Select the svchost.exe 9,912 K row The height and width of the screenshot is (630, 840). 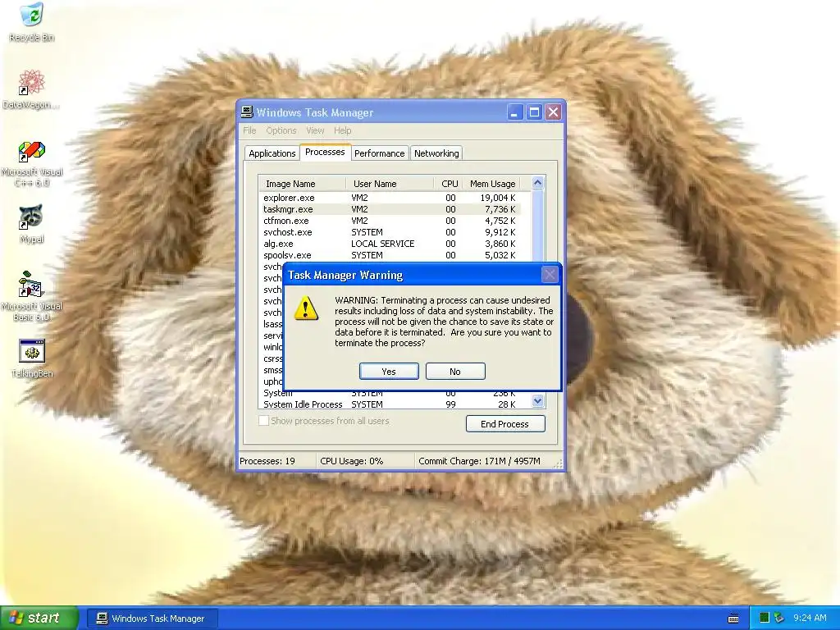(390, 232)
